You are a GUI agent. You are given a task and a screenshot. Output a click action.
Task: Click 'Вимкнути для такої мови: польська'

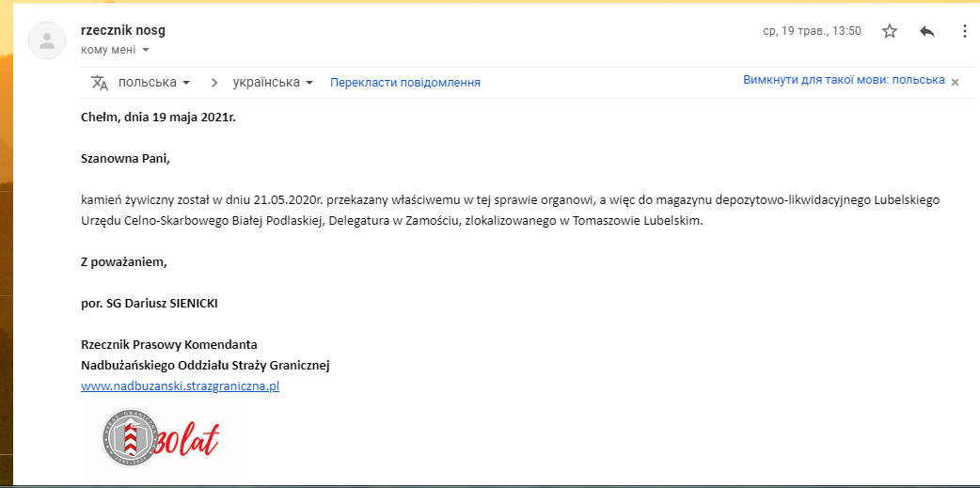coord(844,80)
